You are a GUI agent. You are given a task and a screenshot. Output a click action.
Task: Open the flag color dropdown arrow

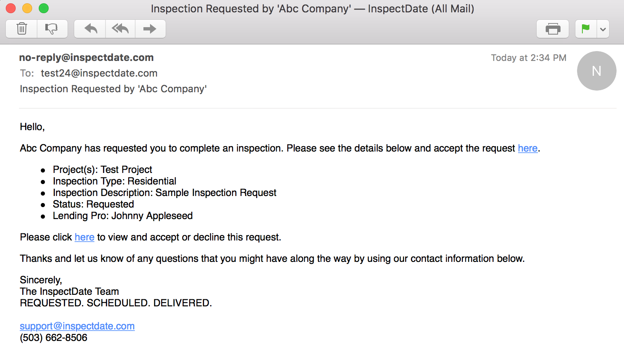coord(603,29)
